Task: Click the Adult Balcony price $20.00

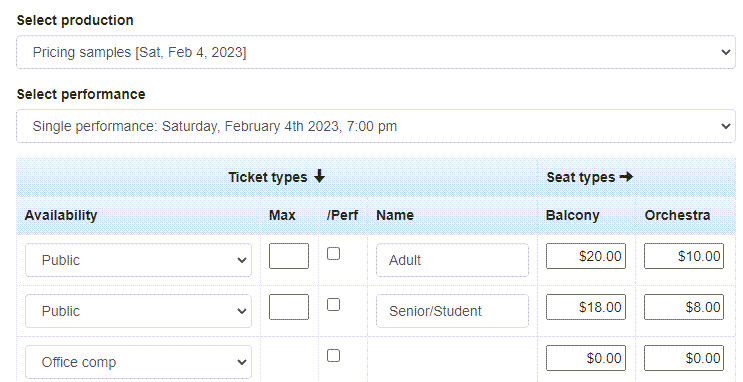Action: pyautogui.click(x=586, y=256)
